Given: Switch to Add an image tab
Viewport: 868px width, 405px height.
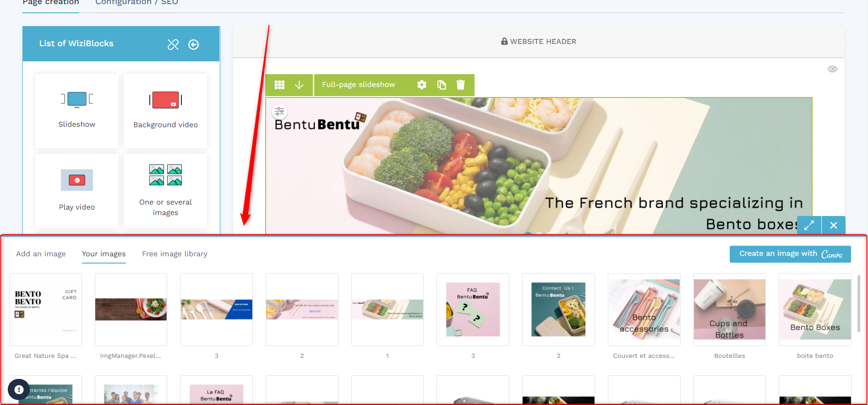Looking at the screenshot, I should (41, 254).
